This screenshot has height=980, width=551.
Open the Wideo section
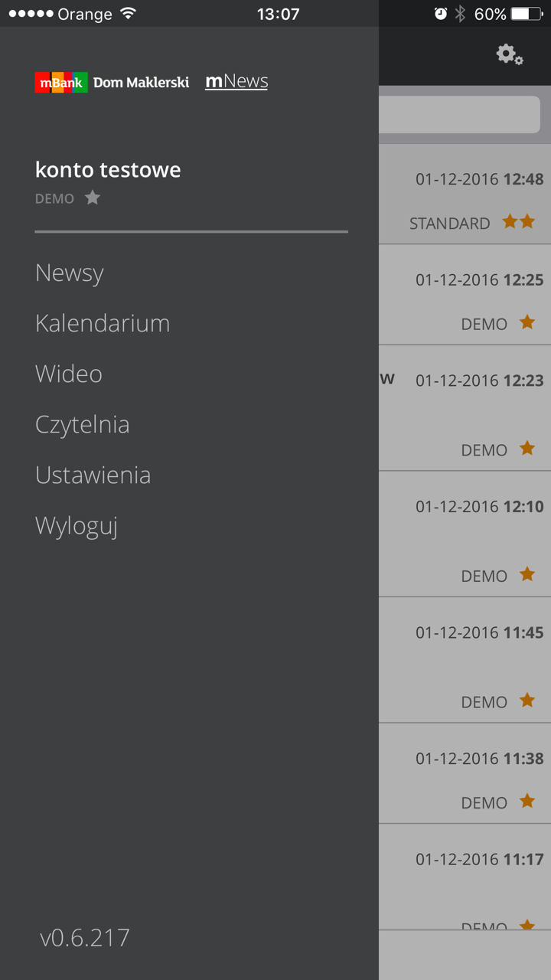(x=69, y=374)
